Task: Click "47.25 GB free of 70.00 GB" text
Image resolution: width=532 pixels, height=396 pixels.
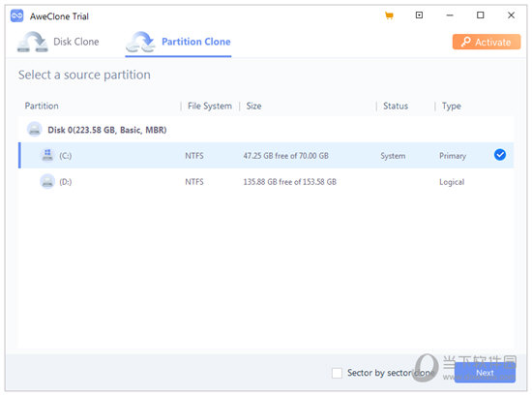Action: (x=285, y=156)
